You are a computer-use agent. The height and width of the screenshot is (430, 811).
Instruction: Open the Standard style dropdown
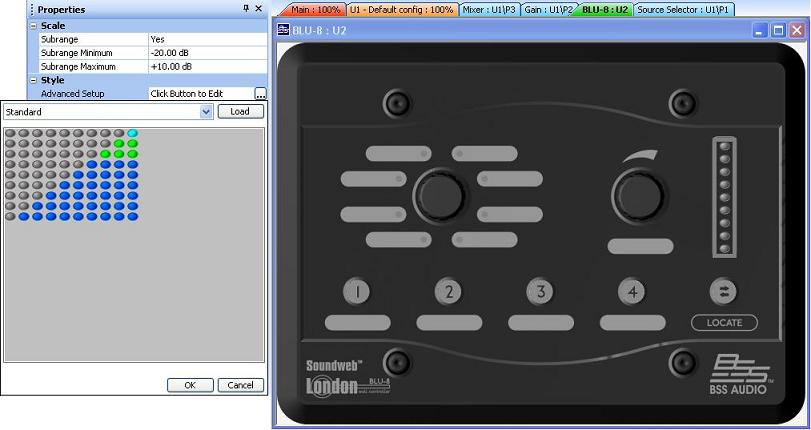(x=206, y=112)
